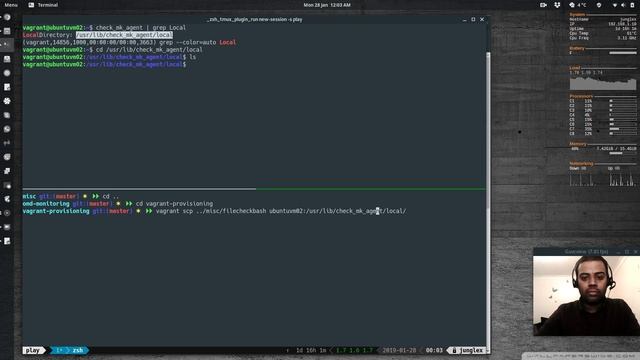Click the 'cd vagrant-provisioning' command
This screenshot has width=640, height=360.
click(174, 204)
